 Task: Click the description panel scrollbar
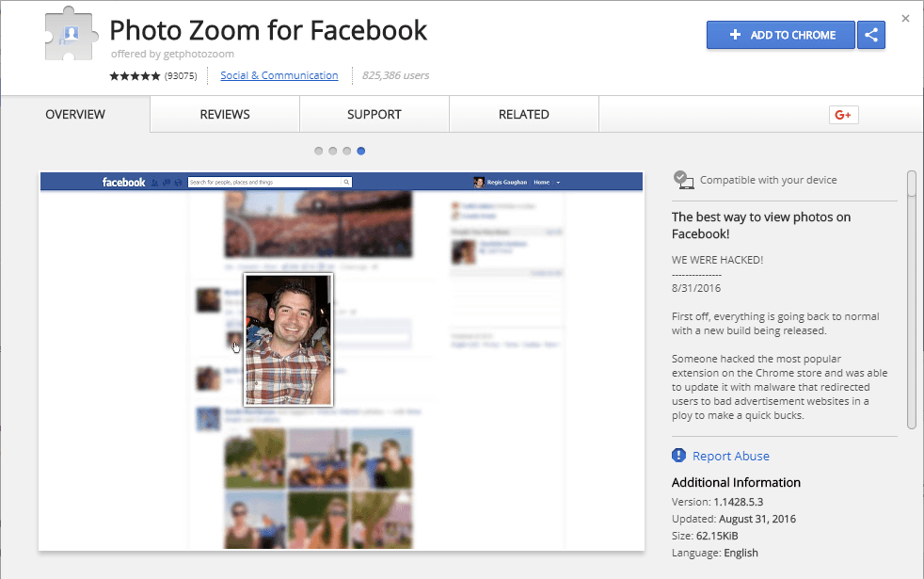912,299
